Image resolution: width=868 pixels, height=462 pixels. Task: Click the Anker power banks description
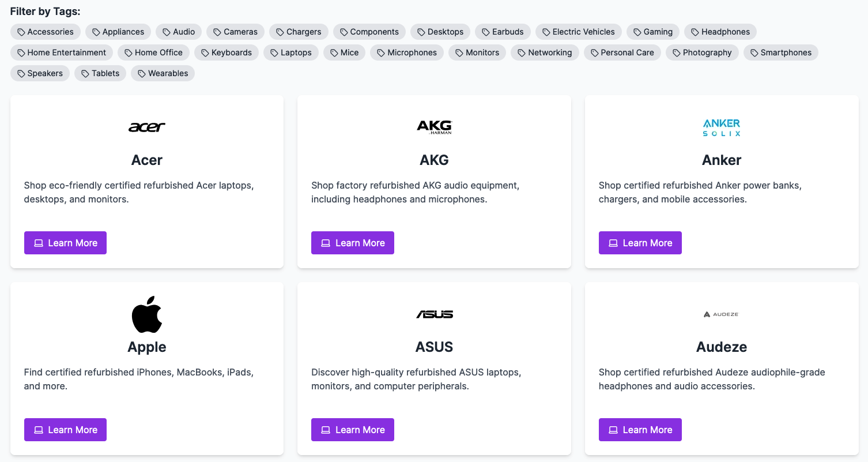[700, 193]
